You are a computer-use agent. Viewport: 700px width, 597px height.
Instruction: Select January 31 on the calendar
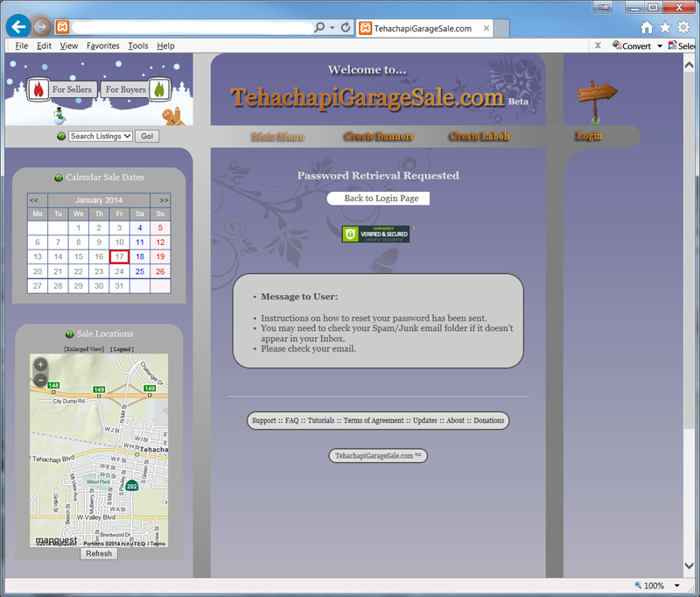click(119, 285)
